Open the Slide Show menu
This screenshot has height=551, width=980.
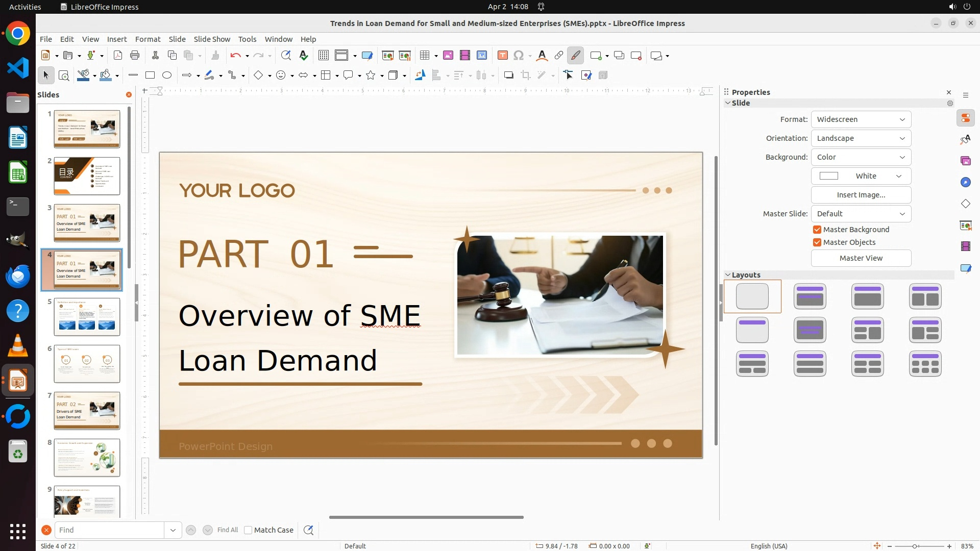[212, 39]
